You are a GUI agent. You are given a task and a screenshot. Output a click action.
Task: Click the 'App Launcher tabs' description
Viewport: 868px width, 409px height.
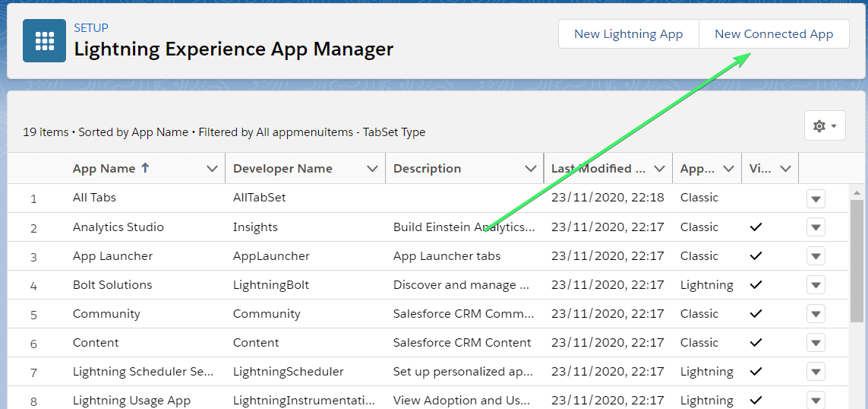[x=447, y=256]
